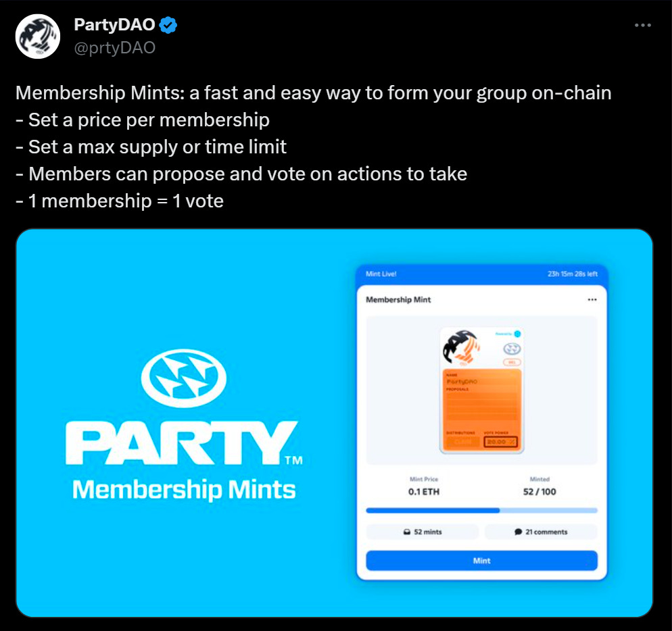
Task: Click the PartyDAO profile avatar
Action: click(x=38, y=36)
